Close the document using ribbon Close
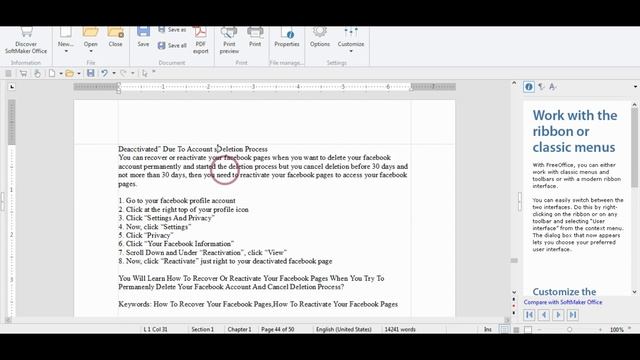Screen dimensions: 640x360 tap(116, 37)
